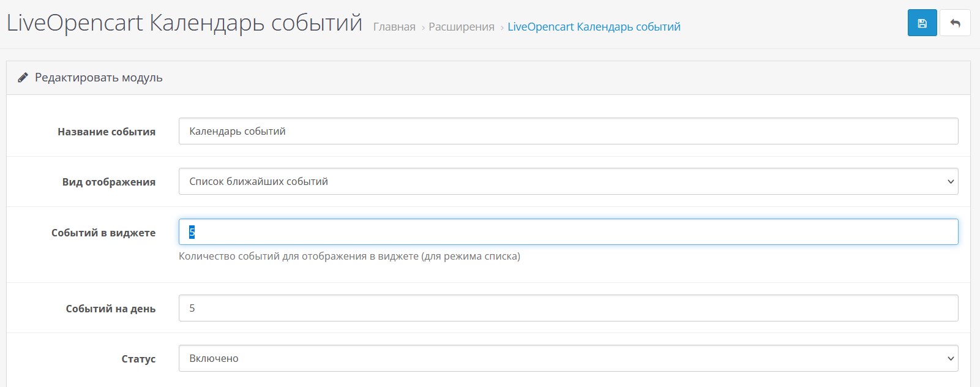This screenshot has height=387, width=980.
Task: Click the pencil icon beside Редактировать модуль
Action: 23,78
